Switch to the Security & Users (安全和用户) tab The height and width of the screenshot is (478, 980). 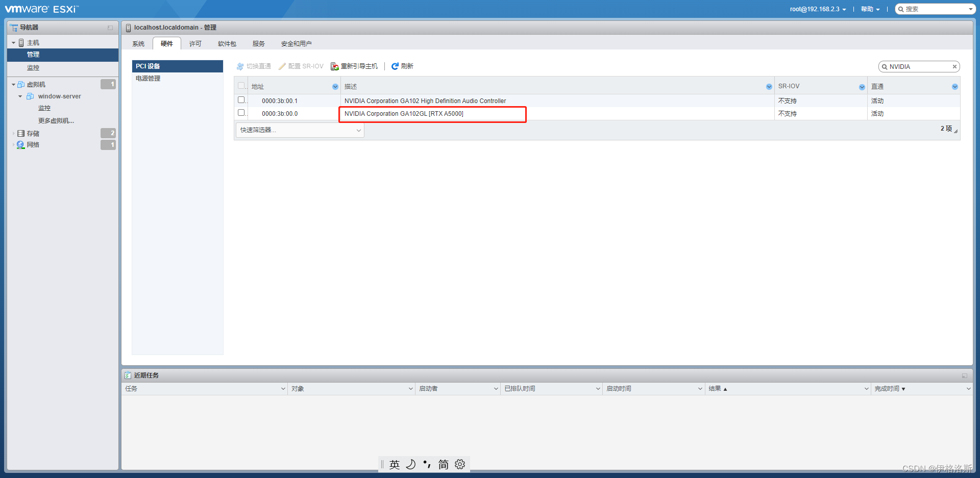click(x=296, y=44)
